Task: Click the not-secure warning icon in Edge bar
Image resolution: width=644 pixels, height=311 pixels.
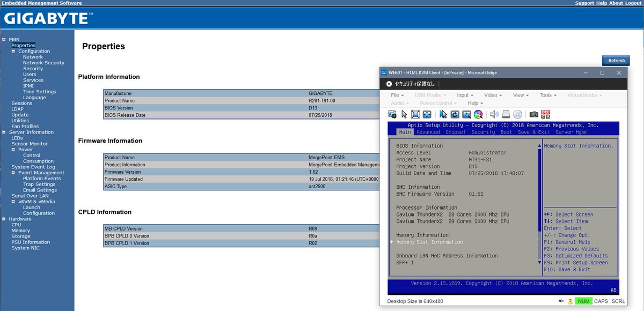Action: 389,84
